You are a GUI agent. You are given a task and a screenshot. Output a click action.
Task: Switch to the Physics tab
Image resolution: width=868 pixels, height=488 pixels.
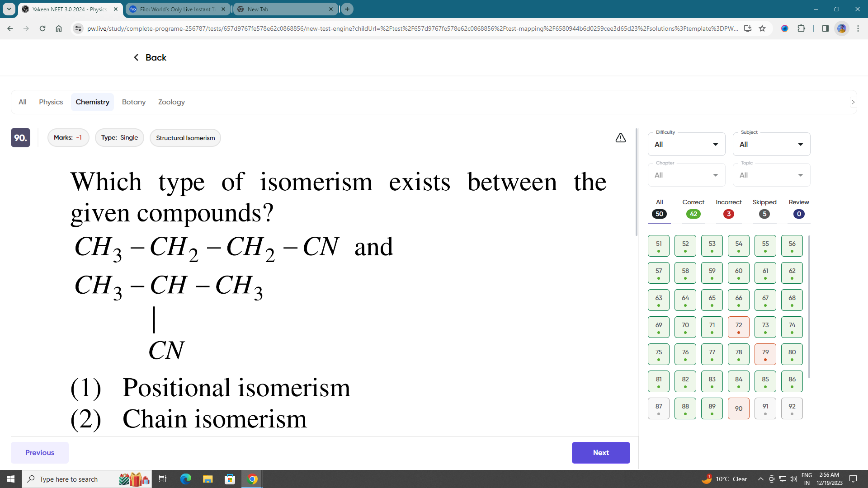pyautogui.click(x=51, y=102)
